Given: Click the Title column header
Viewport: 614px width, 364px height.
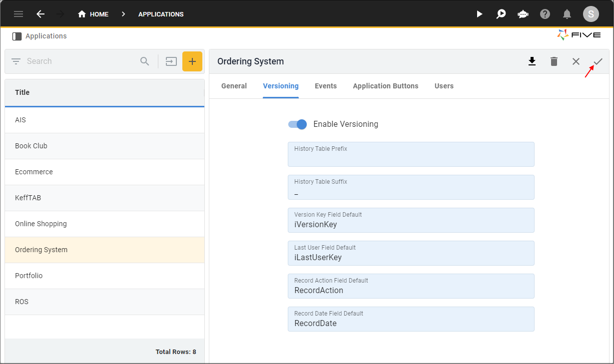Looking at the screenshot, I should click(x=104, y=92).
